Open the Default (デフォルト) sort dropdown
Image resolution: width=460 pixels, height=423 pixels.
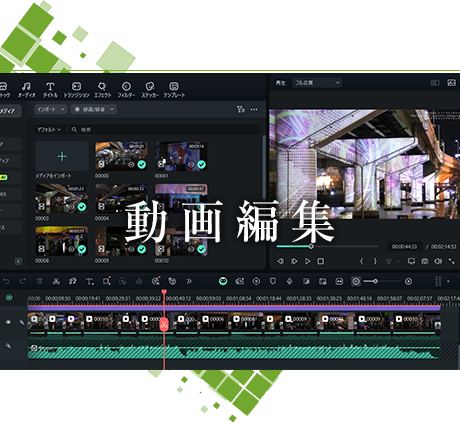coord(49,129)
